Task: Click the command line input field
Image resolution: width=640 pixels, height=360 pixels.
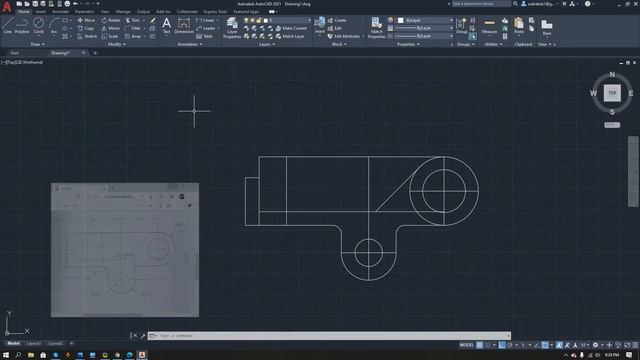Action: 329,336
